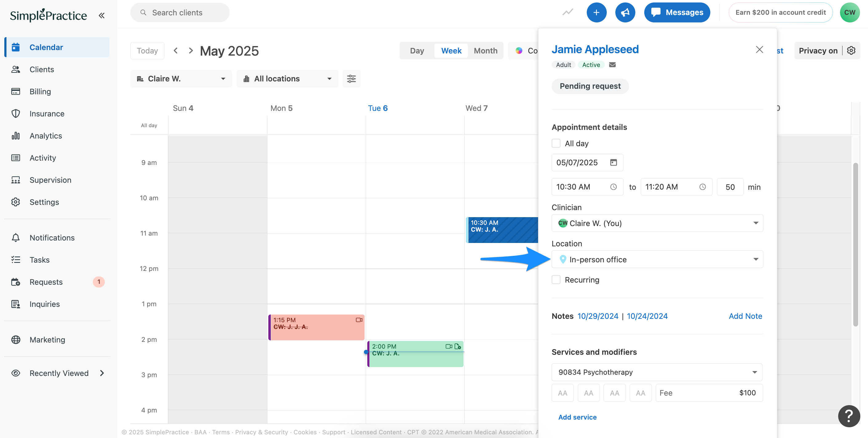This screenshot has height=438, width=868.
Task: Switch to Day view
Action: [x=417, y=50]
